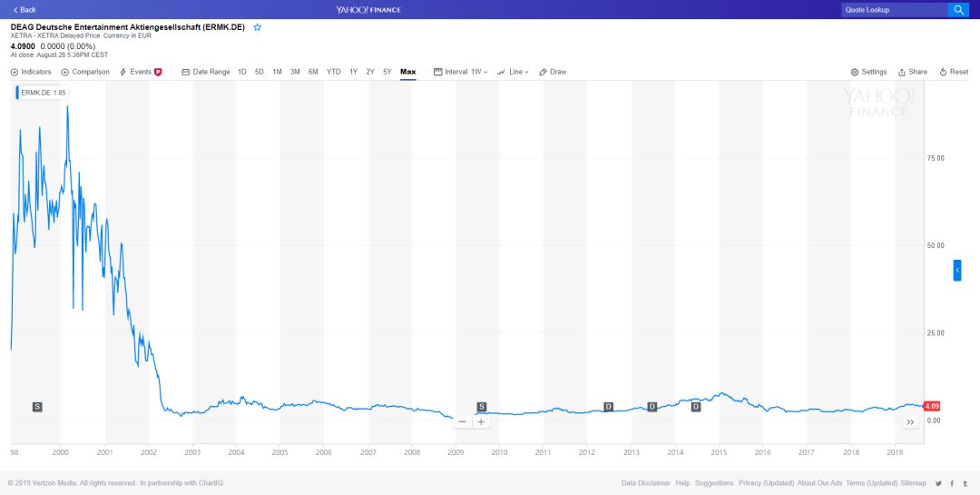The height and width of the screenshot is (495, 980).
Task: Zoom out with the minus button
Action: pos(462,421)
